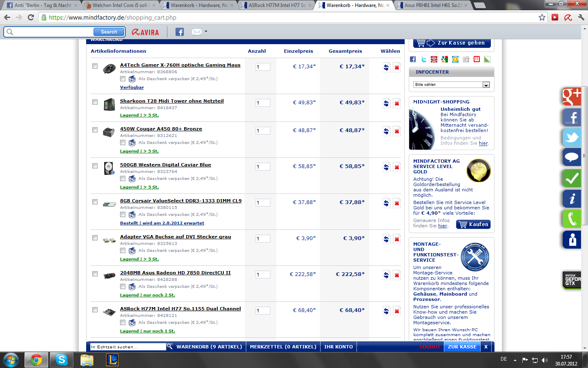This screenshot has height=368, width=588.
Task: Delete 8GB Corsair ValueSelect RAM from cart
Action: point(396,203)
